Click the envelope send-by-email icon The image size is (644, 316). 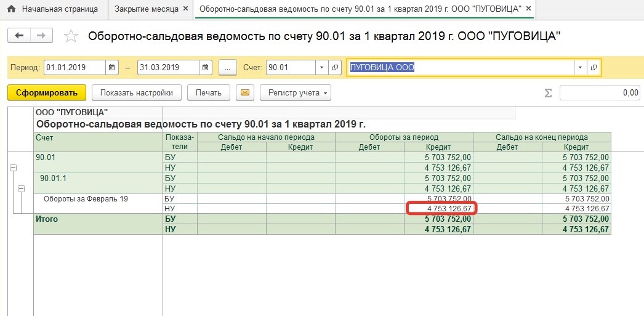(245, 93)
